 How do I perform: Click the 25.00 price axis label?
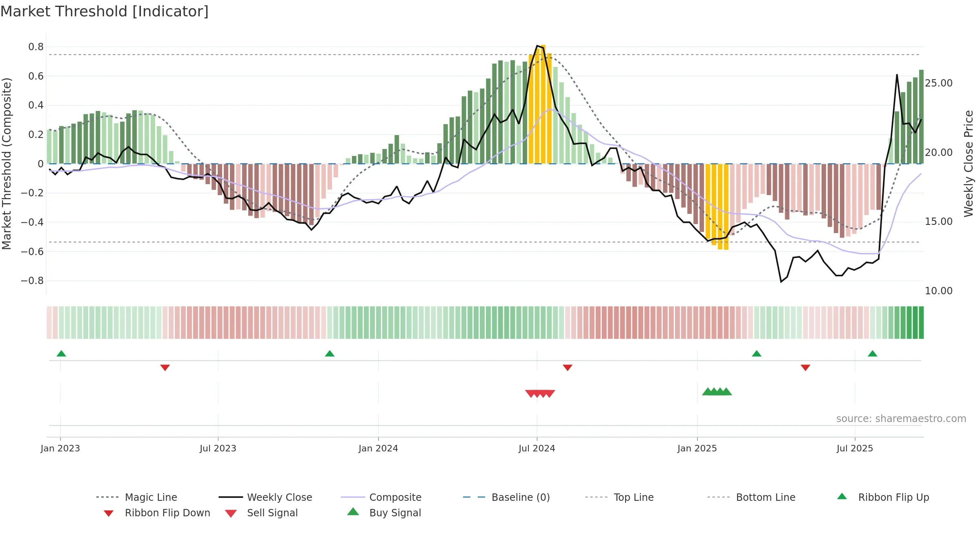click(939, 83)
